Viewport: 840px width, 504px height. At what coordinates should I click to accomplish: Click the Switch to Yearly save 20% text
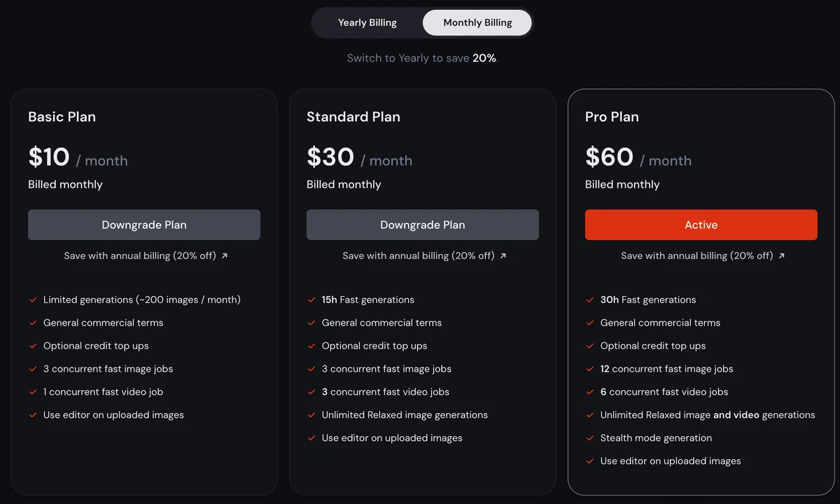coord(423,58)
